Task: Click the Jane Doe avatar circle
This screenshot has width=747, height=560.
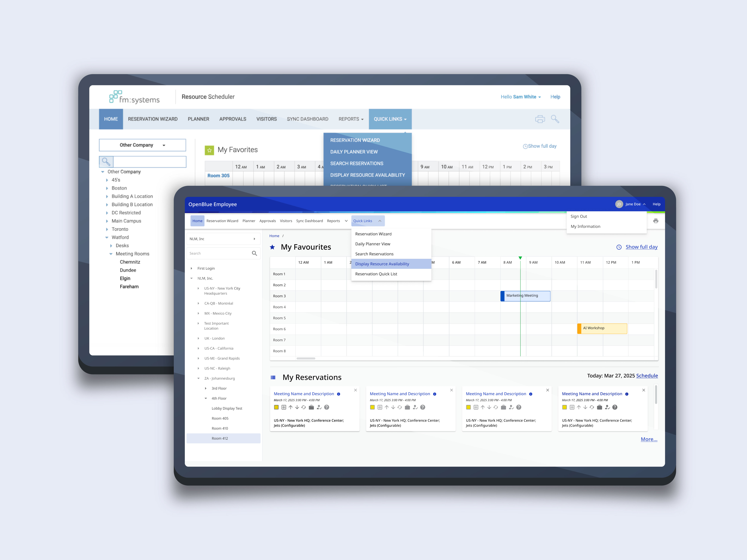Action: [x=619, y=204]
